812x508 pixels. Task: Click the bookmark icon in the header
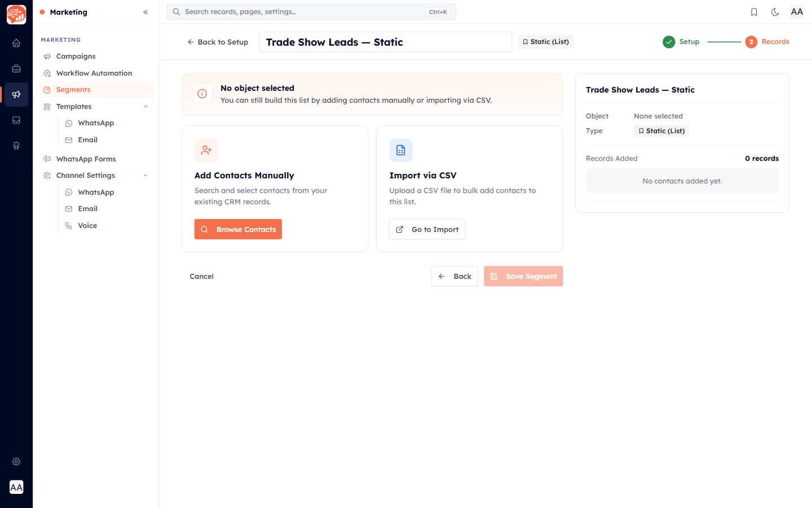click(x=754, y=12)
